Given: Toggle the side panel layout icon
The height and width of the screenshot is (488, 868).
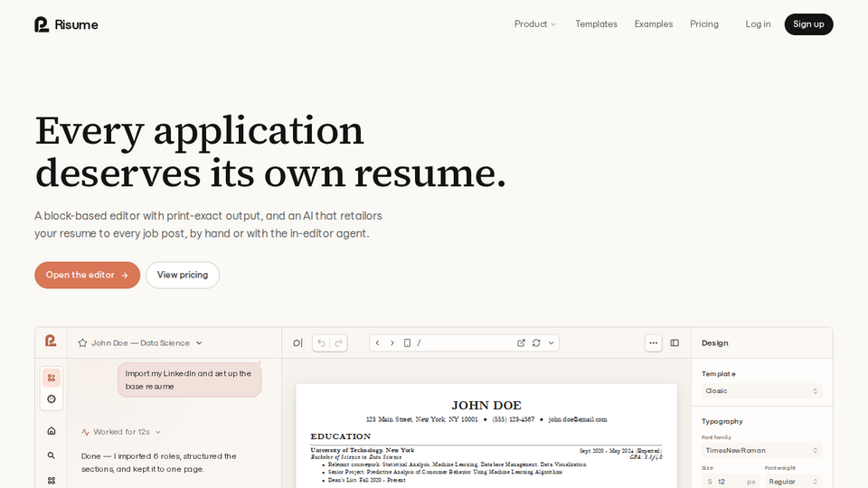Looking at the screenshot, I should point(675,343).
